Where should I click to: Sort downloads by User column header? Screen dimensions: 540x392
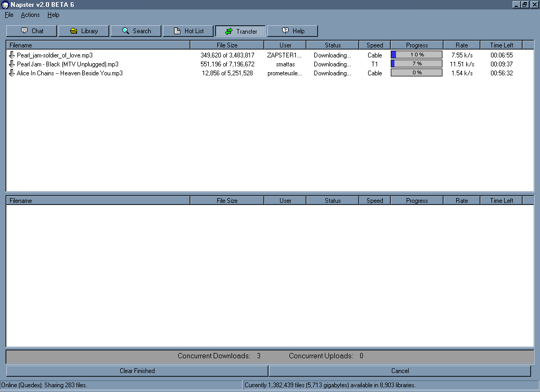pos(285,45)
